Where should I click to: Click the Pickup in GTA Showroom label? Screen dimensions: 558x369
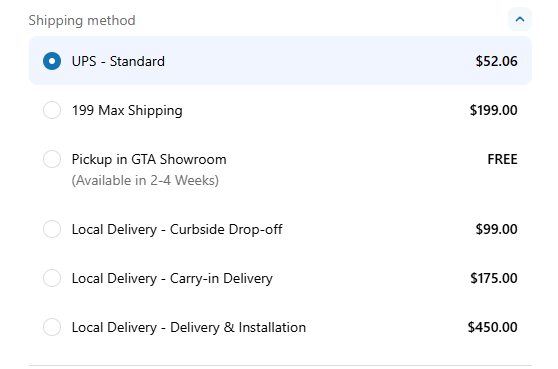point(149,159)
